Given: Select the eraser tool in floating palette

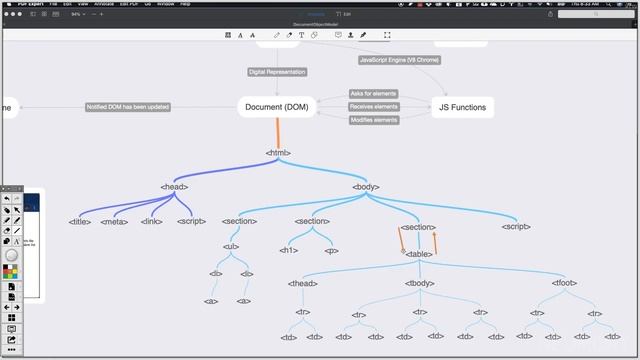Looking at the screenshot, I should pyautogui.click(x=7, y=231).
